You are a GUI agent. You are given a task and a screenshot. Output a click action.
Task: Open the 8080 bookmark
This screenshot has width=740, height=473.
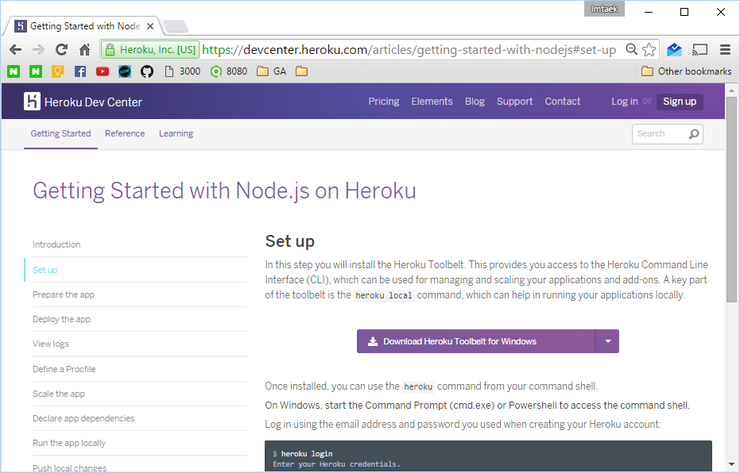pos(229,71)
